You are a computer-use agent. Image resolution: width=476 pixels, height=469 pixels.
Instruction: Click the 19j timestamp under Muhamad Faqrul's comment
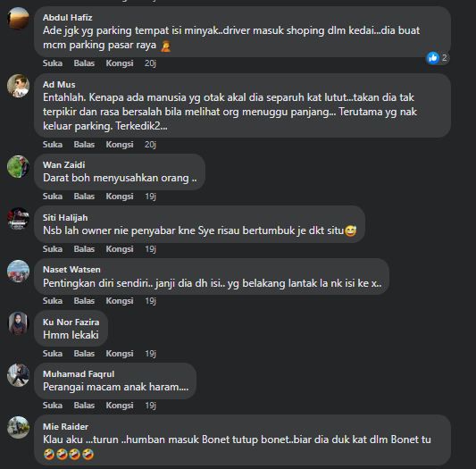tap(151, 406)
